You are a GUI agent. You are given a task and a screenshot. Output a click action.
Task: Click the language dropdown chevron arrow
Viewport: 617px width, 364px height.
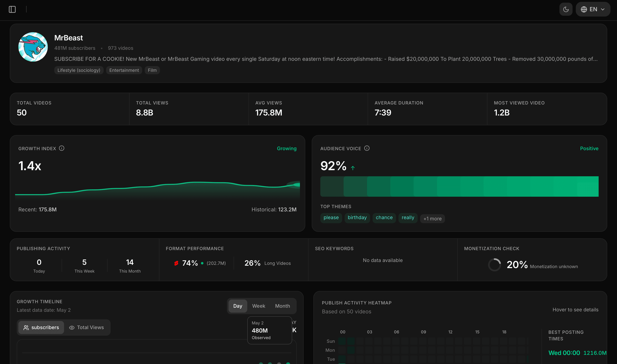click(603, 9)
